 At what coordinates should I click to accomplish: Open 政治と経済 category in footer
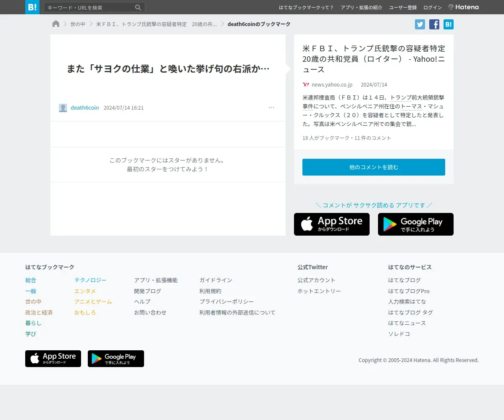(x=39, y=312)
